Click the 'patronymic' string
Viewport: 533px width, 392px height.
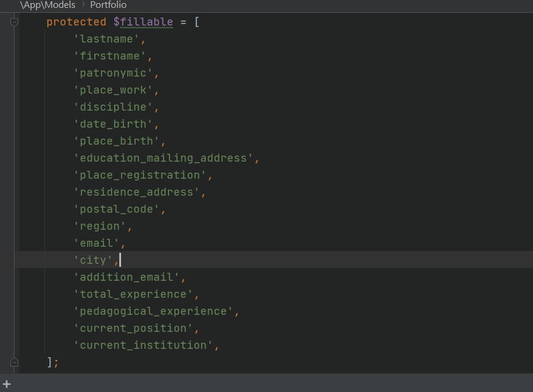tap(113, 73)
